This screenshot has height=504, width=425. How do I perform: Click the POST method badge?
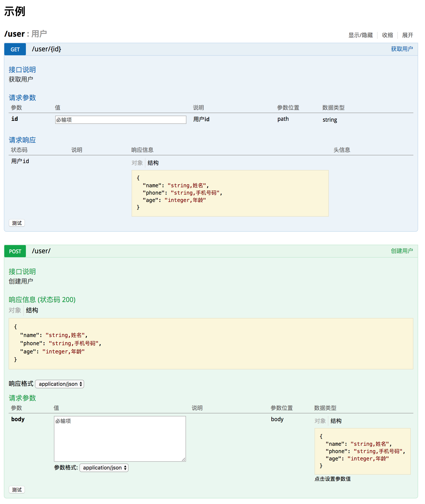coord(15,251)
